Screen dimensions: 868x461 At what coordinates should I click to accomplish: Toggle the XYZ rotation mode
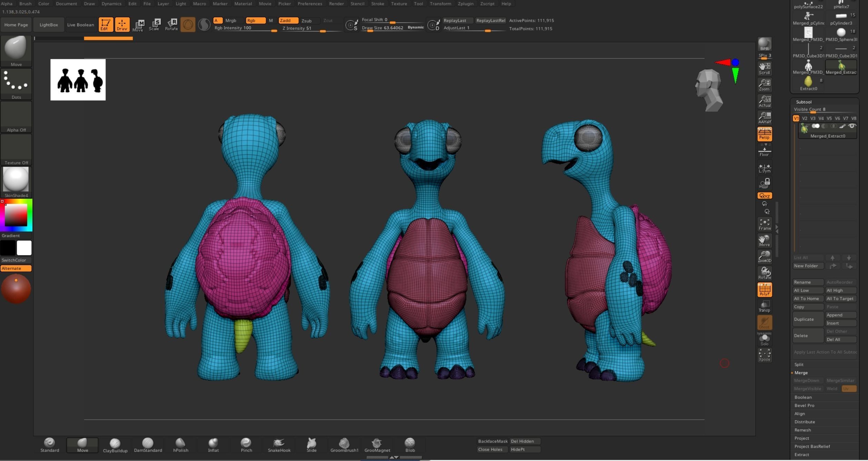[764, 196]
